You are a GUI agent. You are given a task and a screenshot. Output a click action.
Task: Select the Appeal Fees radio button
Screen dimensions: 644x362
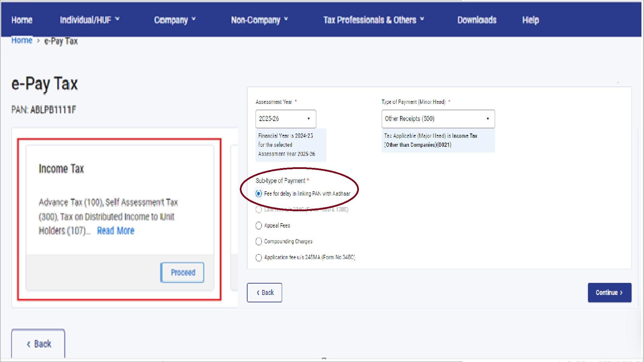259,225
